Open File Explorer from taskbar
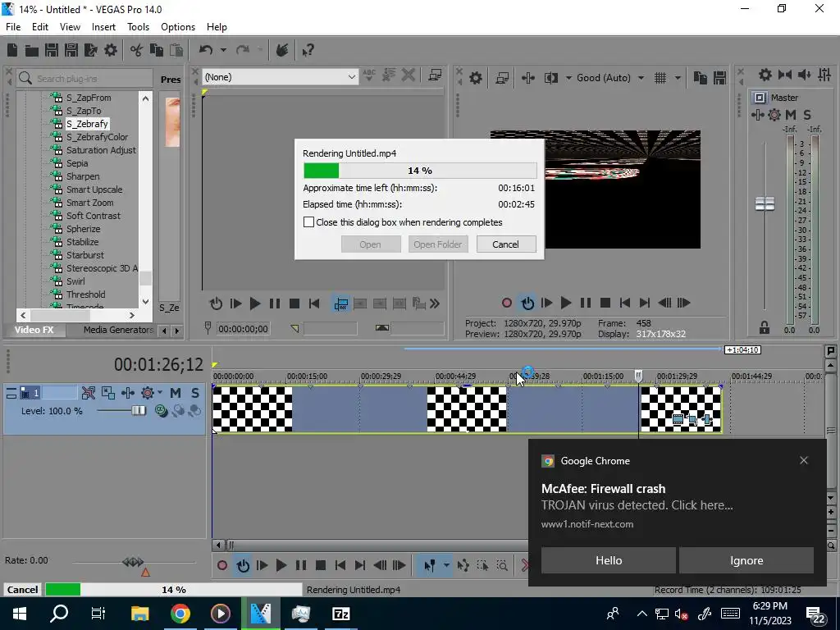 click(139, 614)
